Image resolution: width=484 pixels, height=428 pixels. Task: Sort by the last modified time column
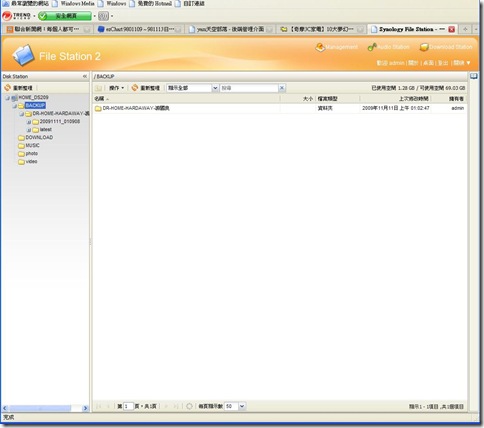pyautogui.click(x=396, y=99)
